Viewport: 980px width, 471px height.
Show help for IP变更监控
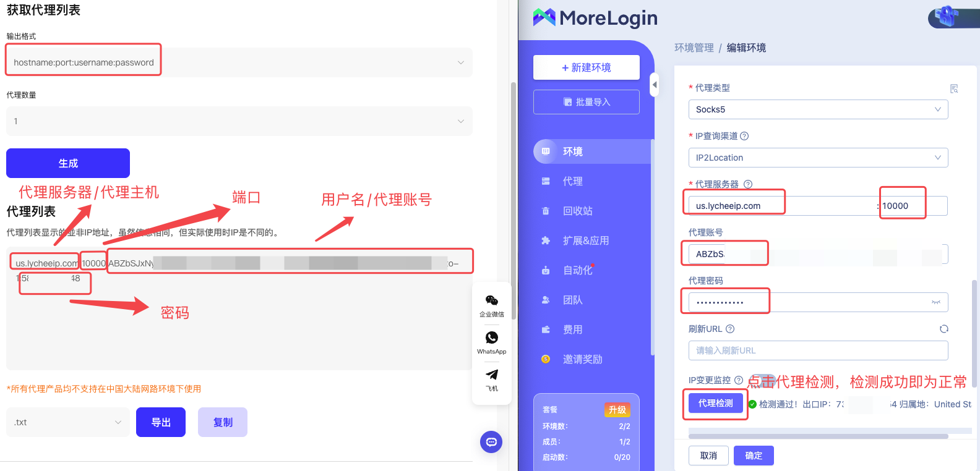[739, 380]
